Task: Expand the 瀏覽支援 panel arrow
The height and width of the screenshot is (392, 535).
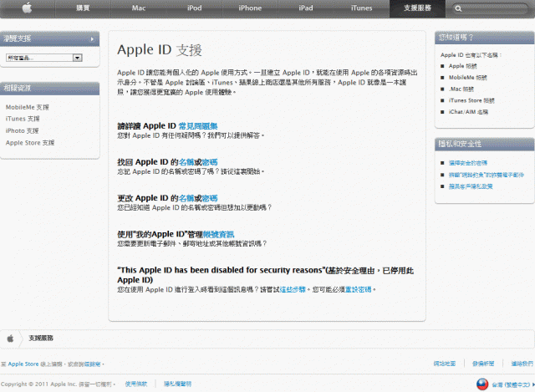Action: (x=92, y=39)
